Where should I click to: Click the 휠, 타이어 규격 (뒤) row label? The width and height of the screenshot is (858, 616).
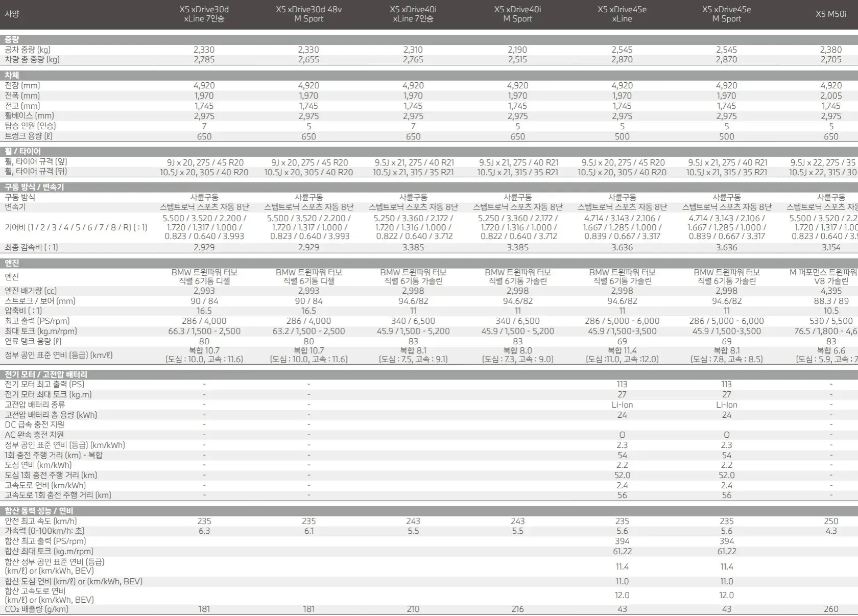tap(36, 172)
